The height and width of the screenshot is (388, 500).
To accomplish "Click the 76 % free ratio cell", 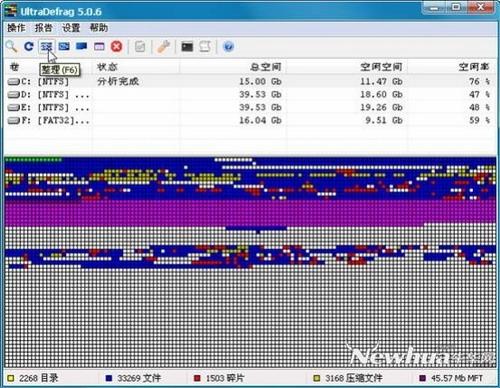I will (479, 81).
